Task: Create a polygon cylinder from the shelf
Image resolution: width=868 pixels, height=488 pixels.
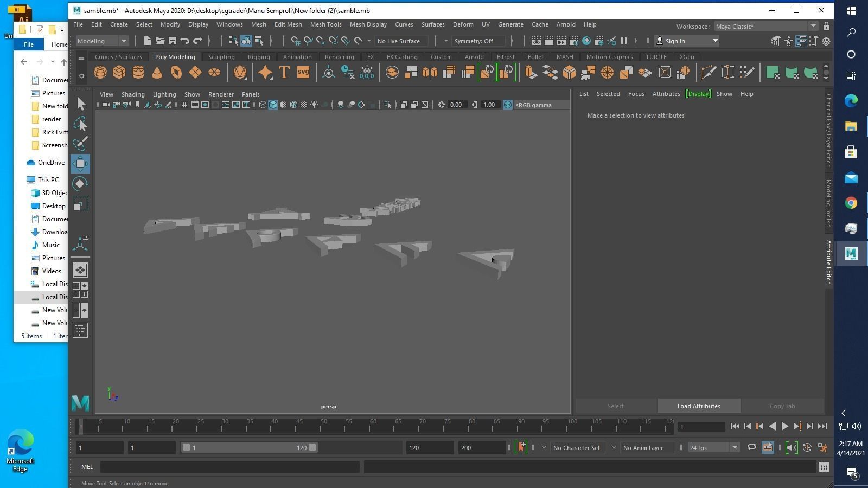Action: pyautogui.click(x=138, y=72)
